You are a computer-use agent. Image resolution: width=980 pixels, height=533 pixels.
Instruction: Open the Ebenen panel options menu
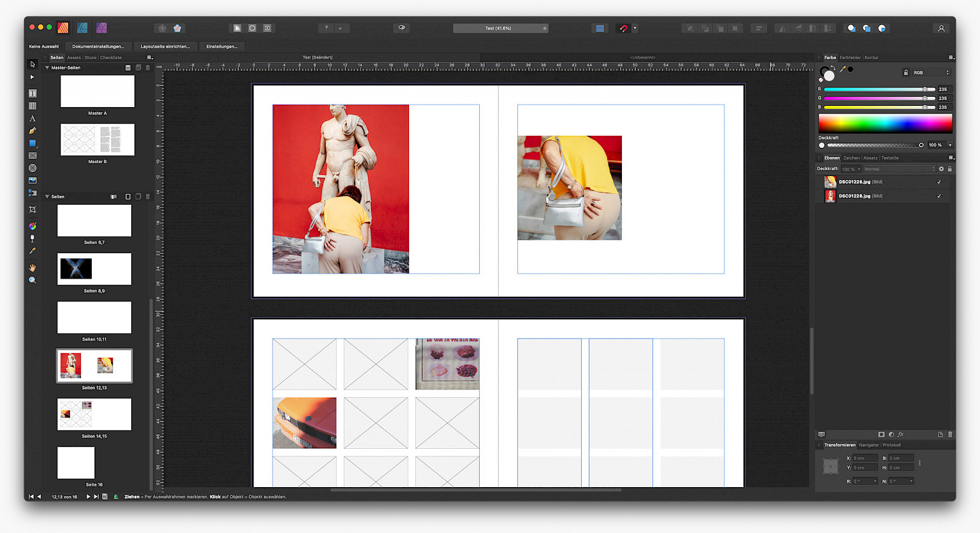click(x=951, y=157)
